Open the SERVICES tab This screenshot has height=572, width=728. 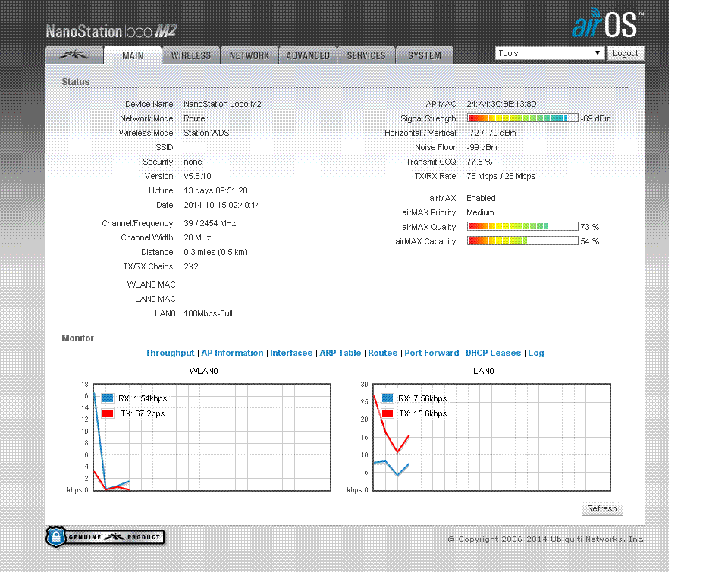366,55
